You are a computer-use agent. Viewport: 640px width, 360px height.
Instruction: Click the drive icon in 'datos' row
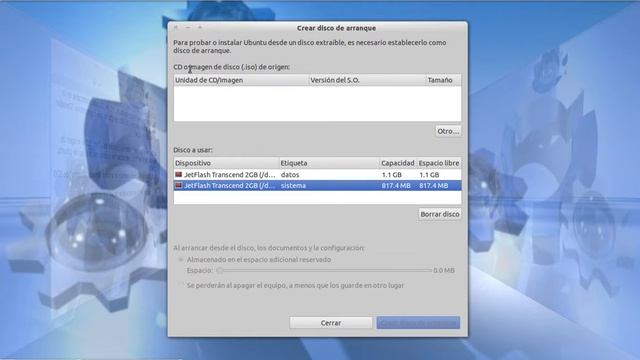pos(178,174)
